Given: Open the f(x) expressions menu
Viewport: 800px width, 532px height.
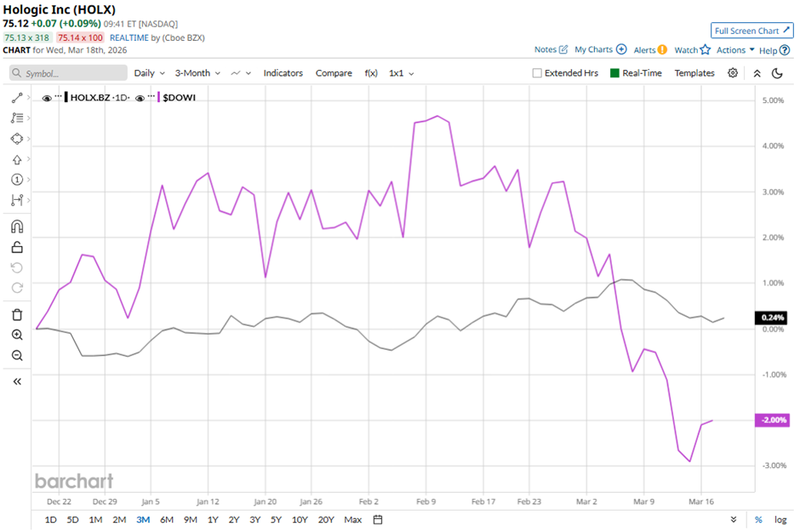Looking at the screenshot, I should pos(371,73).
